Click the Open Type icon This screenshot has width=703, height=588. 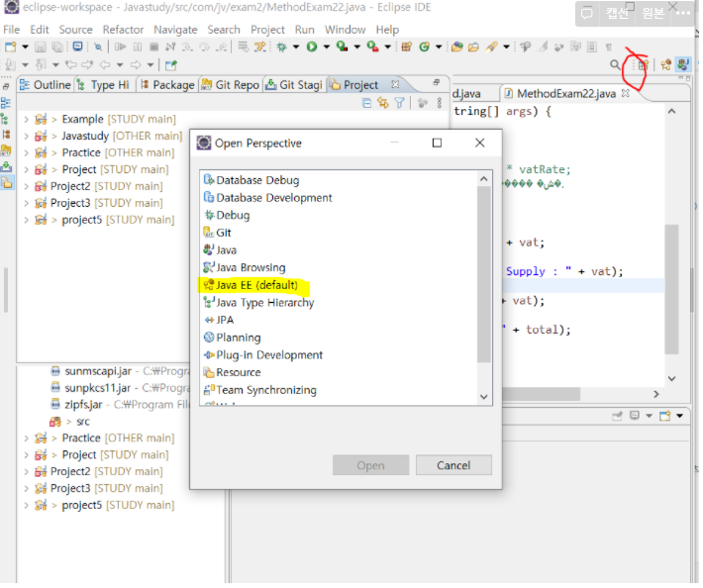(x=456, y=47)
